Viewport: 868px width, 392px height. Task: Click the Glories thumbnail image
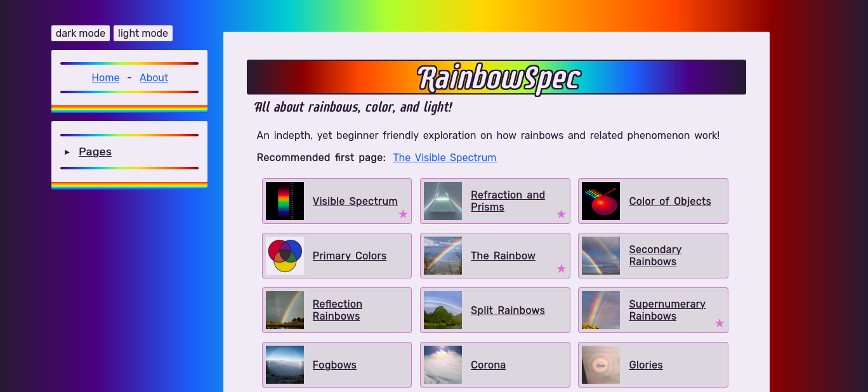coord(600,365)
